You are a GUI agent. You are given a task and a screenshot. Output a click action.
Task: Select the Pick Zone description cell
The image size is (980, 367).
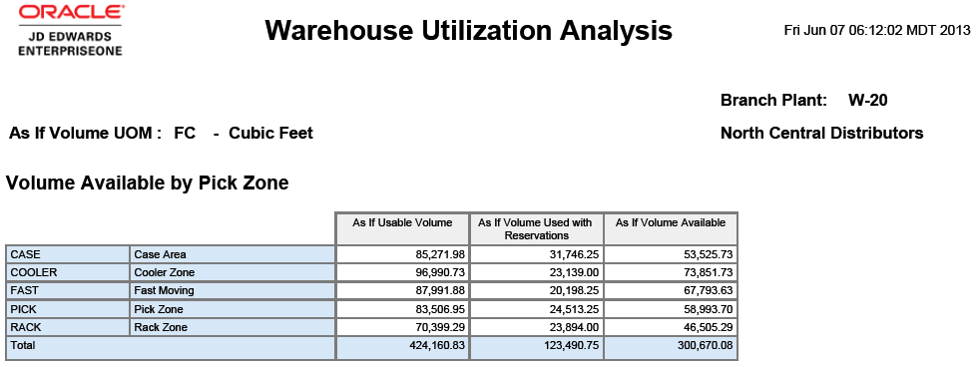tap(232, 309)
